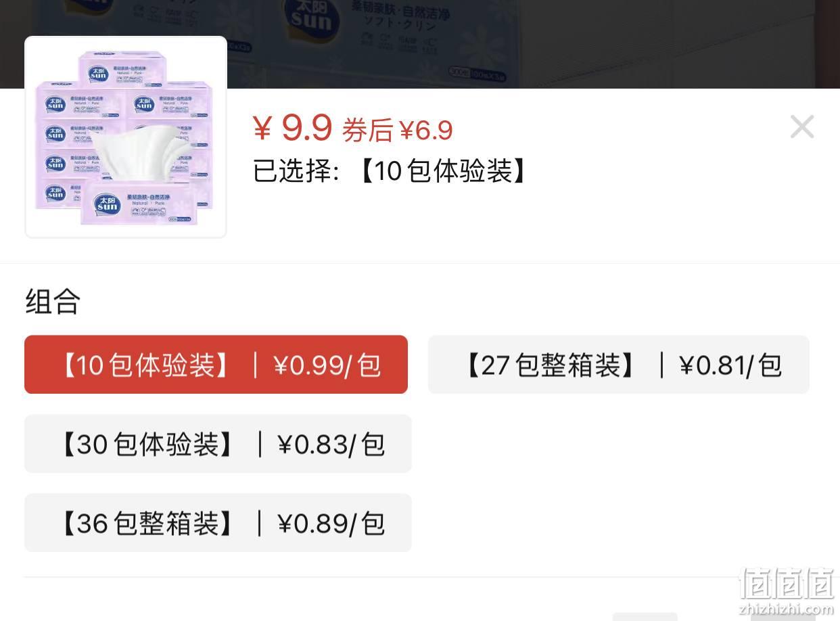Choose the 27包整箱装 option
This screenshot has width=840, height=621.
coord(618,365)
